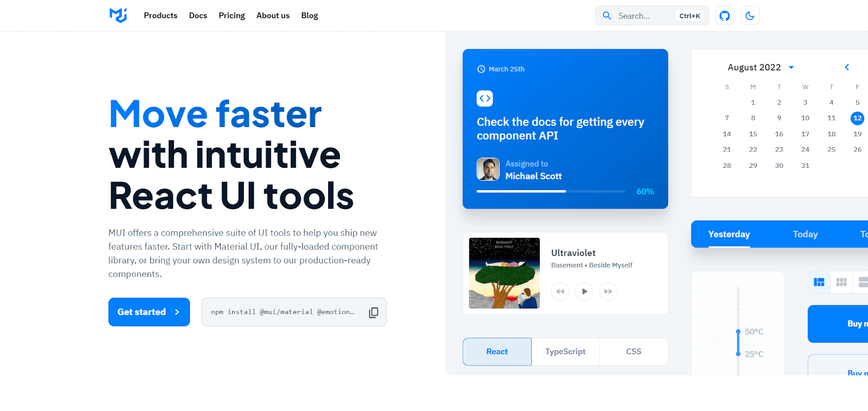Click the npm install command text
Image resolution: width=868 pixels, height=411 pixels.
283,312
